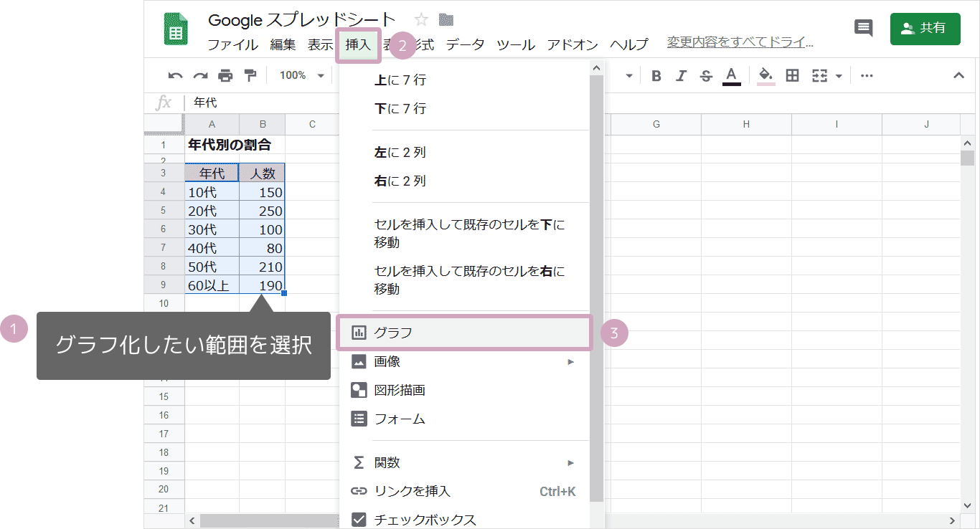
Task: Insert a checkbox (チェックボックス) from menu
Action: click(x=425, y=520)
